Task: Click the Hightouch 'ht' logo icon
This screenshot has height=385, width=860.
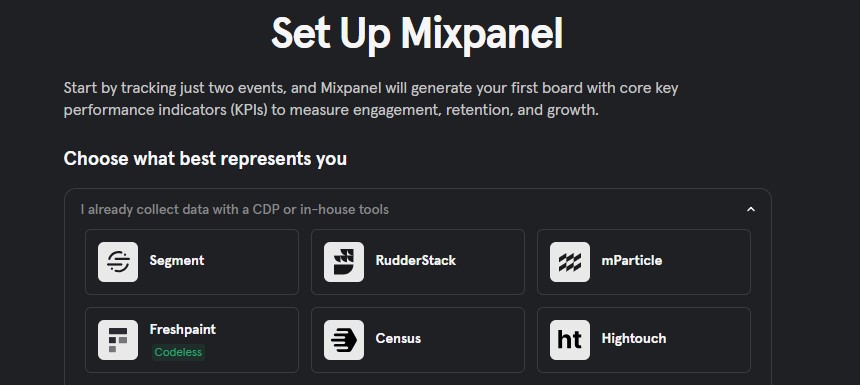Action: coord(570,340)
